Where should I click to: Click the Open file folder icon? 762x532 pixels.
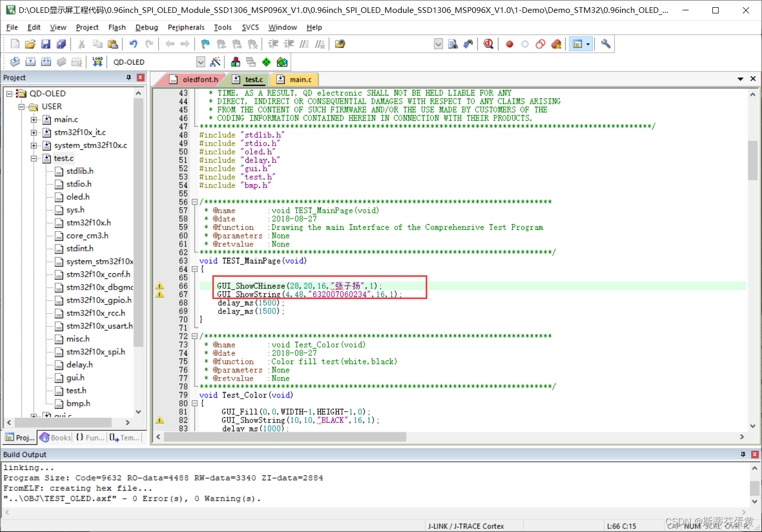pos(30,44)
